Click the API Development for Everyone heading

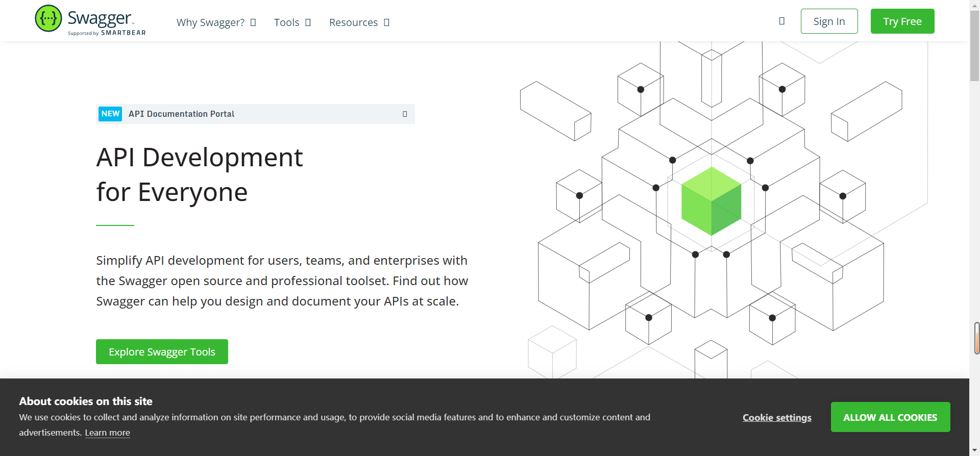(x=200, y=174)
